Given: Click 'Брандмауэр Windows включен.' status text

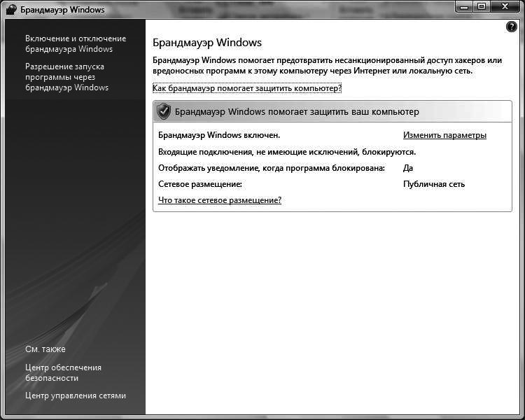Looking at the screenshot, I should click(219, 135).
